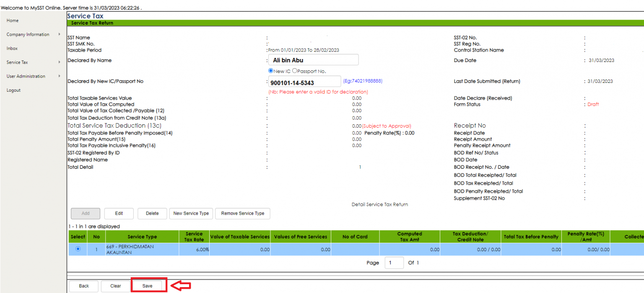The height and width of the screenshot is (293, 644).
Task: Click New Service Type button
Action: click(191, 213)
